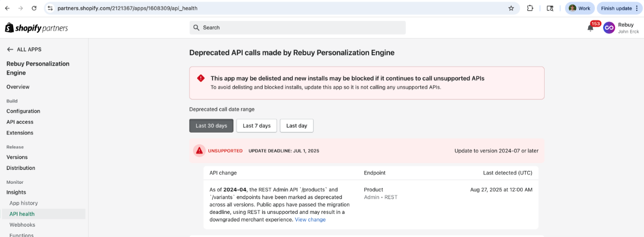
Task: Open the View change link
Action: [310, 220]
